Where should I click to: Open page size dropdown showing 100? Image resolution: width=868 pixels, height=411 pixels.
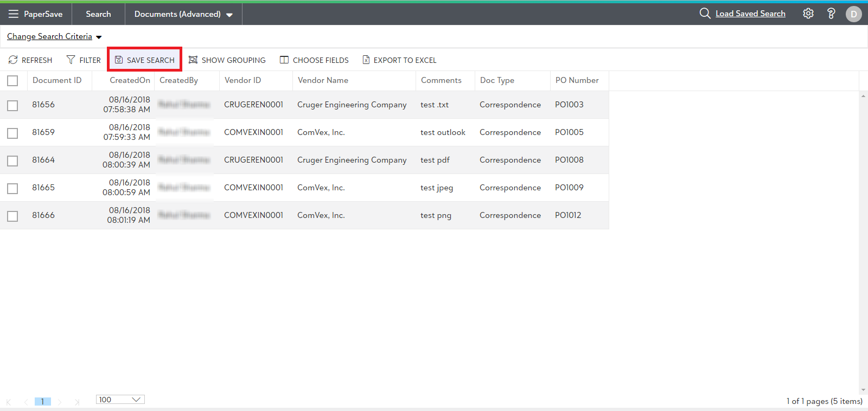coord(120,400)
